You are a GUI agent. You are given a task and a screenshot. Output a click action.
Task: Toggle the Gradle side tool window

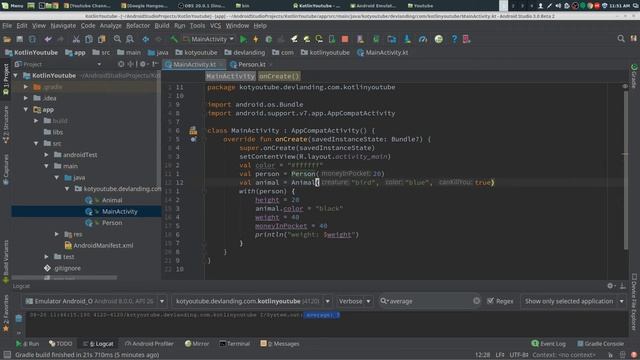tap(634, 76)
